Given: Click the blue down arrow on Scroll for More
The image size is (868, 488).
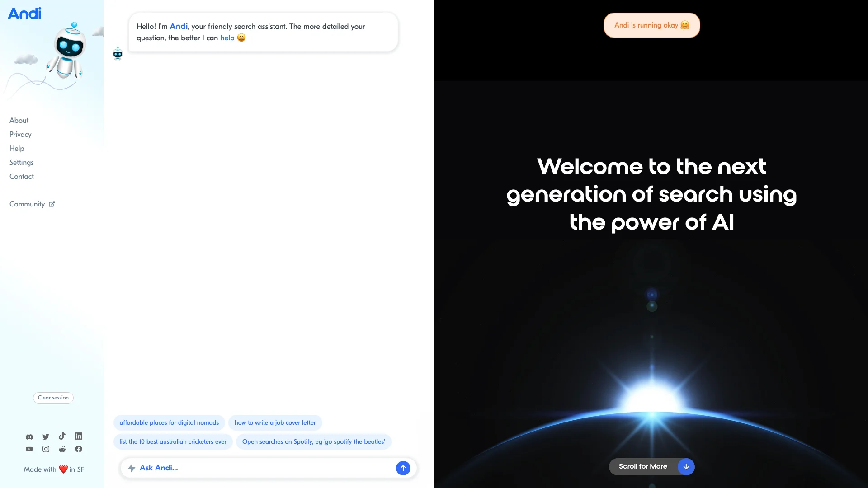Looking at the screenshot, I should [686, 467].
